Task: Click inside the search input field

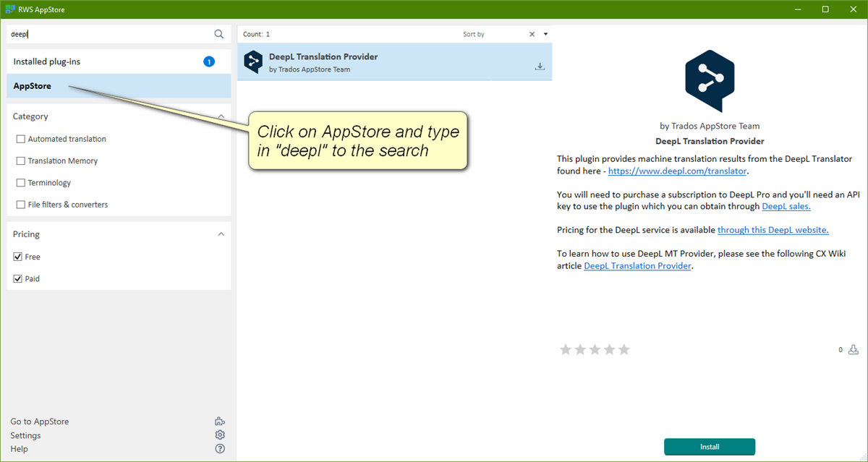Action: [101, 33]
